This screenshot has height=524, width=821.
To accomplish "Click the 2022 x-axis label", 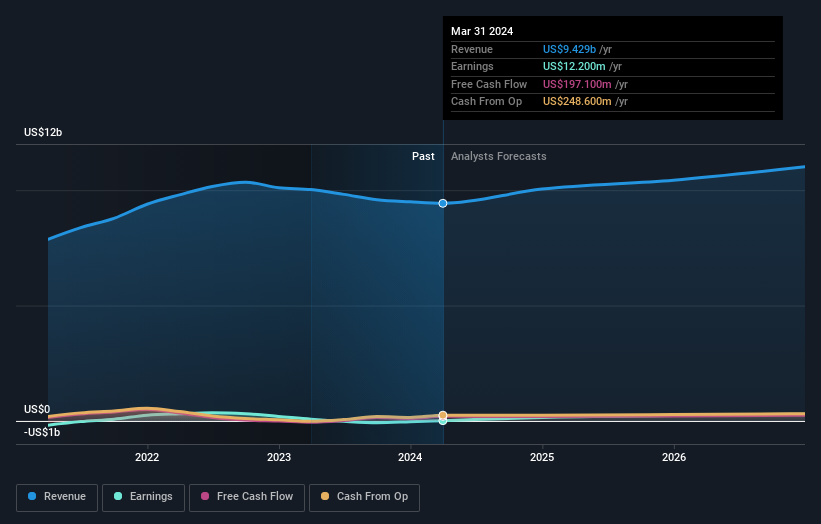I will point(147,457).
